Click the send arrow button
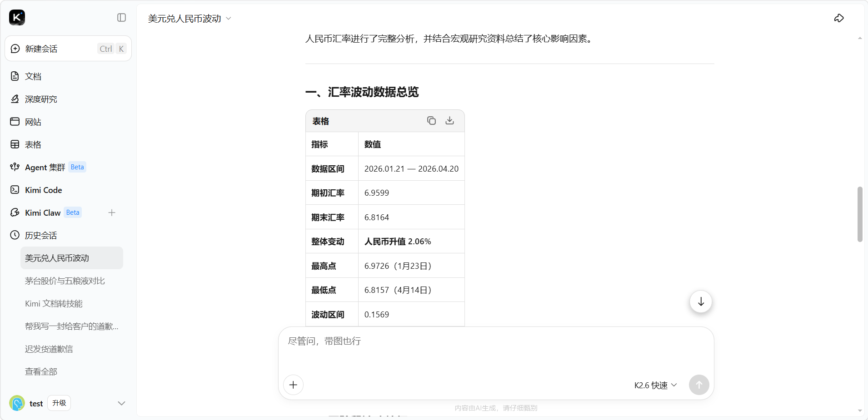This screenshot has height=420, width=868. 698,385
